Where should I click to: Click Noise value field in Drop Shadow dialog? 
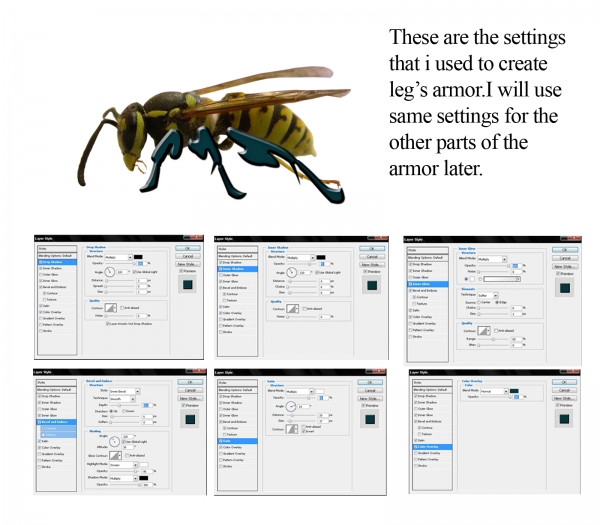tap(142, 316)
